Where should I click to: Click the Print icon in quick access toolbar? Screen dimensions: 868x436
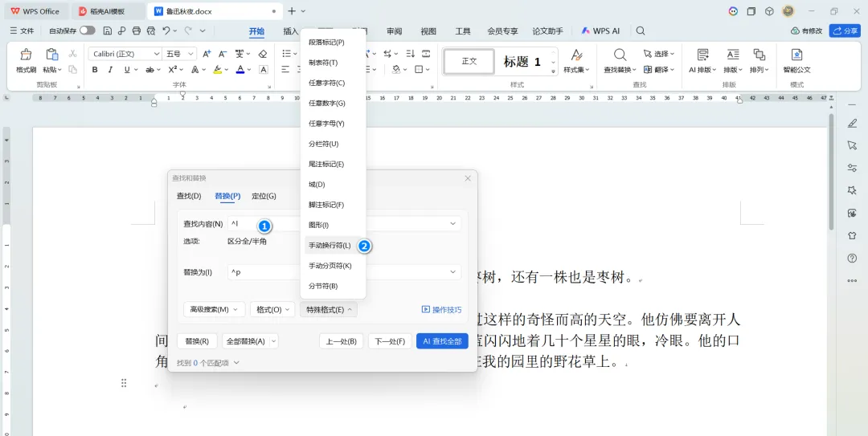coord(137,31)
